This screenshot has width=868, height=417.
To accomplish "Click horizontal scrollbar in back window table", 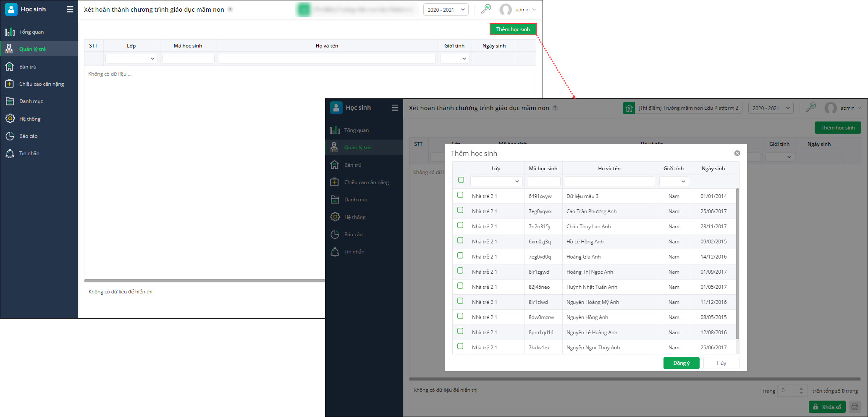I will click(x=205, y=280).
